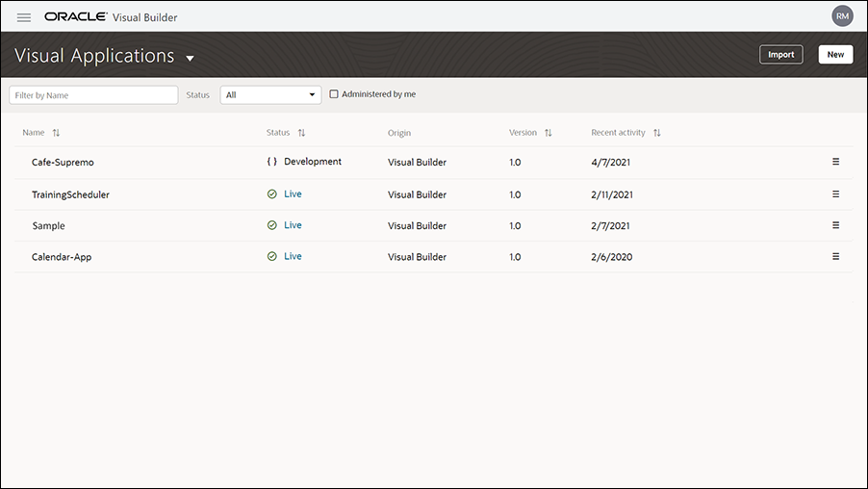
Task: Open the Calendar-App Live status link
Action: tap(293, 256)
